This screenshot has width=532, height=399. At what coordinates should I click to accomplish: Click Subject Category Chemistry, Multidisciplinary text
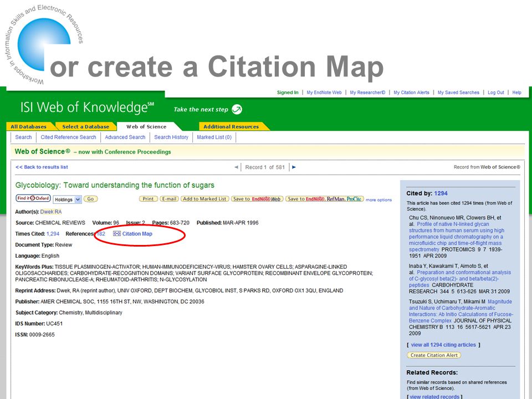click(x=69, y=313)
